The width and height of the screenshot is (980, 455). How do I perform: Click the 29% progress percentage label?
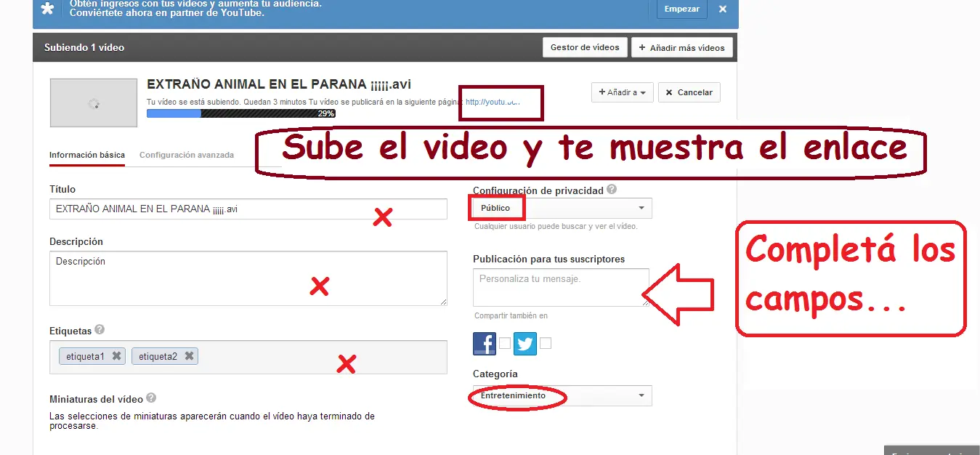[325, 113]
